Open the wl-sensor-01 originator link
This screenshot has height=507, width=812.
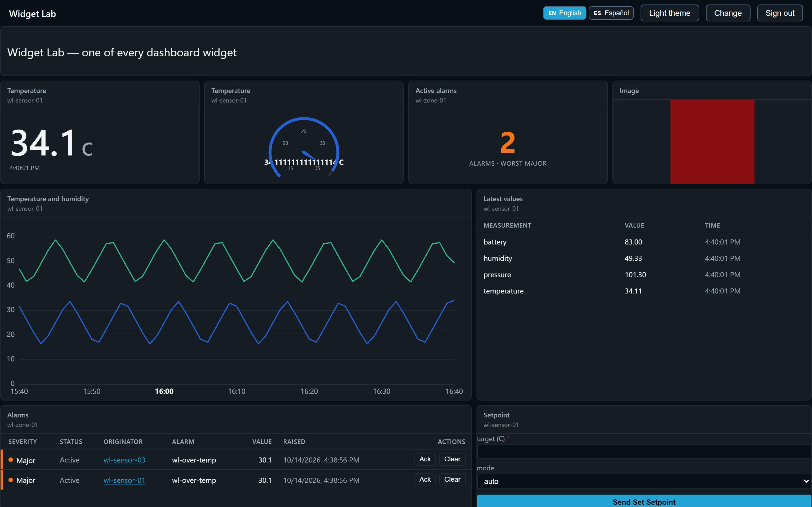(124, 480)
